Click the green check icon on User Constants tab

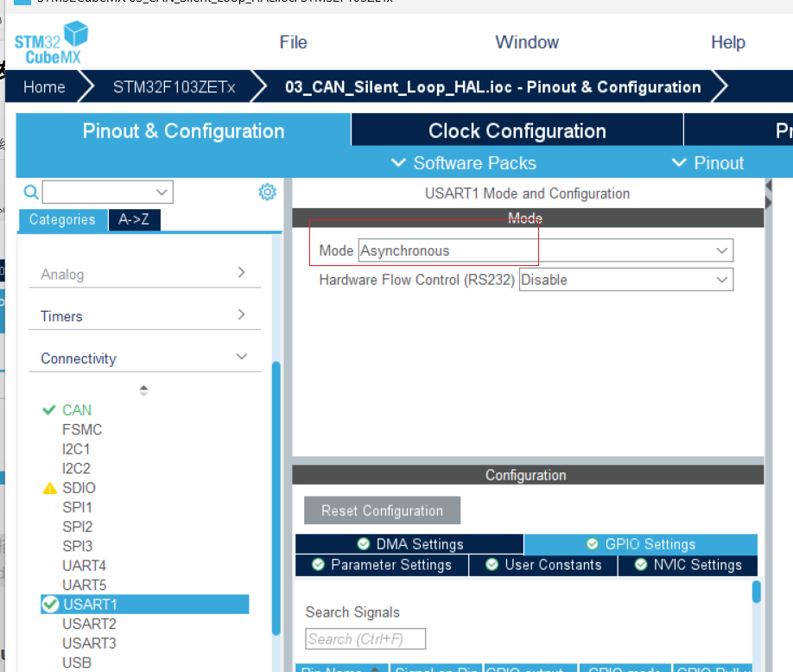click(492, 565)
